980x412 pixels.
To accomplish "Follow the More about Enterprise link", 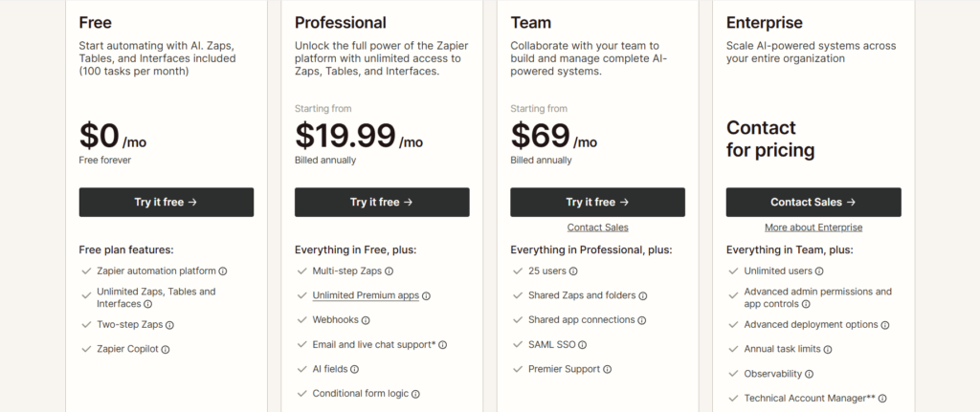I will (813, 228).
